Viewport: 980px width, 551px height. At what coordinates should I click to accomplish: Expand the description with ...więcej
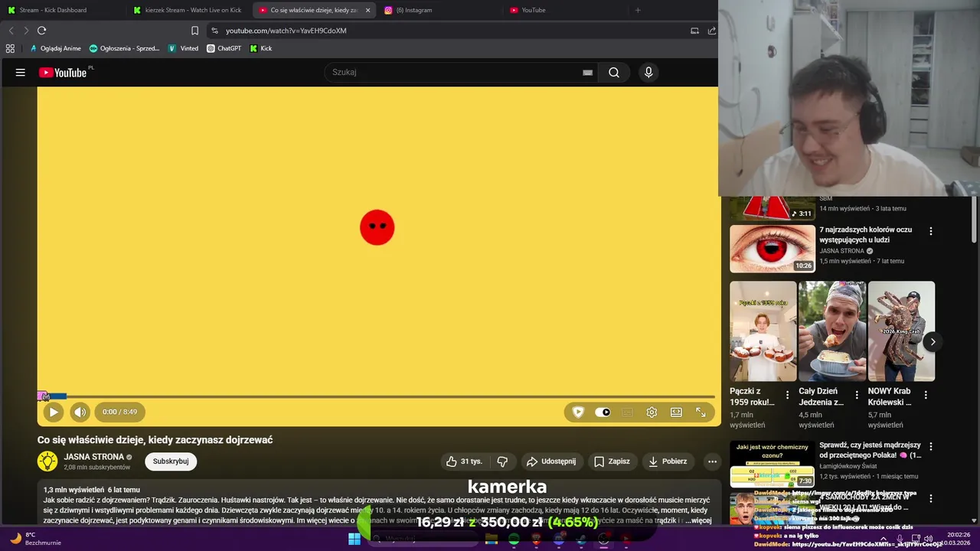698,520
